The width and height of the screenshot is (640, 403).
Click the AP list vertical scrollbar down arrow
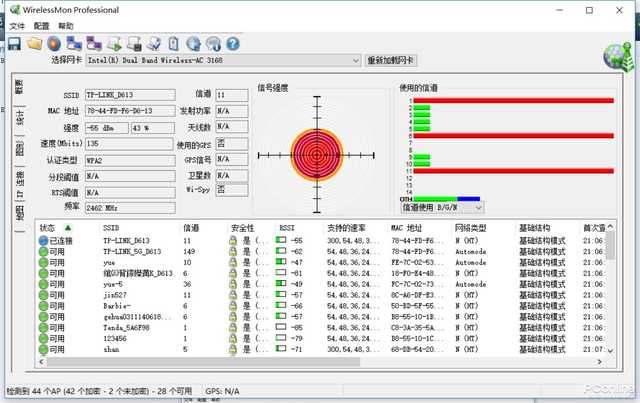pos(610,351)
